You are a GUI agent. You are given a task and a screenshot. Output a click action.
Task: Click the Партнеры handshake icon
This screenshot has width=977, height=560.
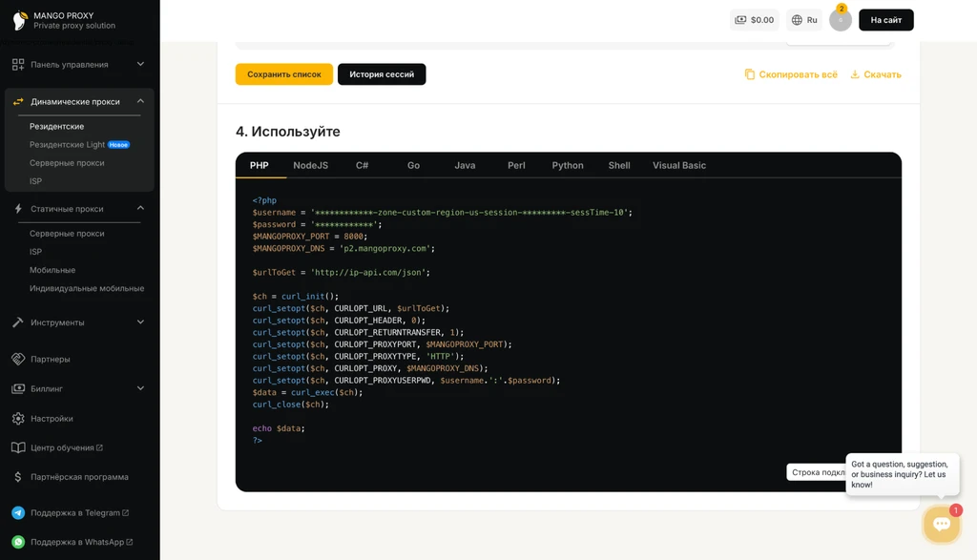(x=18, y=359)
